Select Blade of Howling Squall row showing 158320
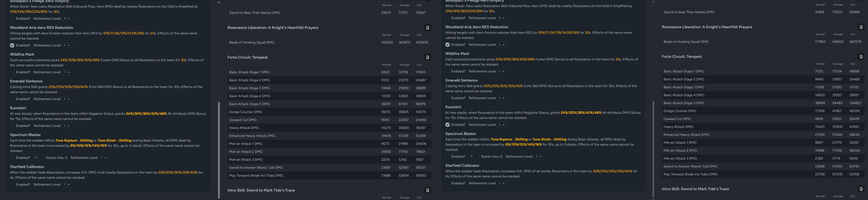The image size is (868, 200). (328, 43)
